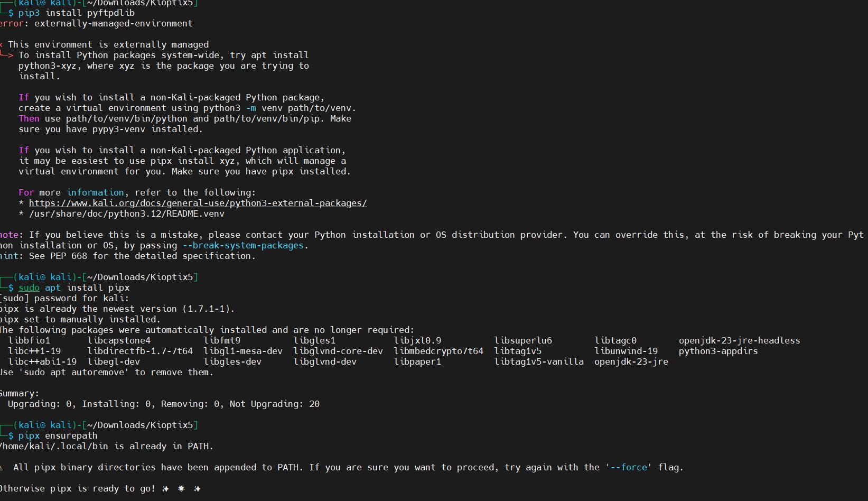868x501 pixels.
Task: Click the "pip3 install pyftpdlib" command text
Action: [x=77, y=13]
